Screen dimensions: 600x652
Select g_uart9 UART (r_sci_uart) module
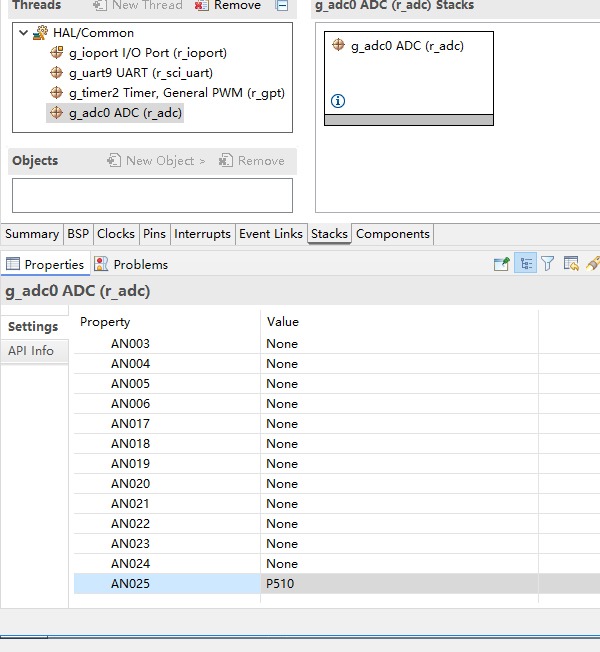coord(141,73)
